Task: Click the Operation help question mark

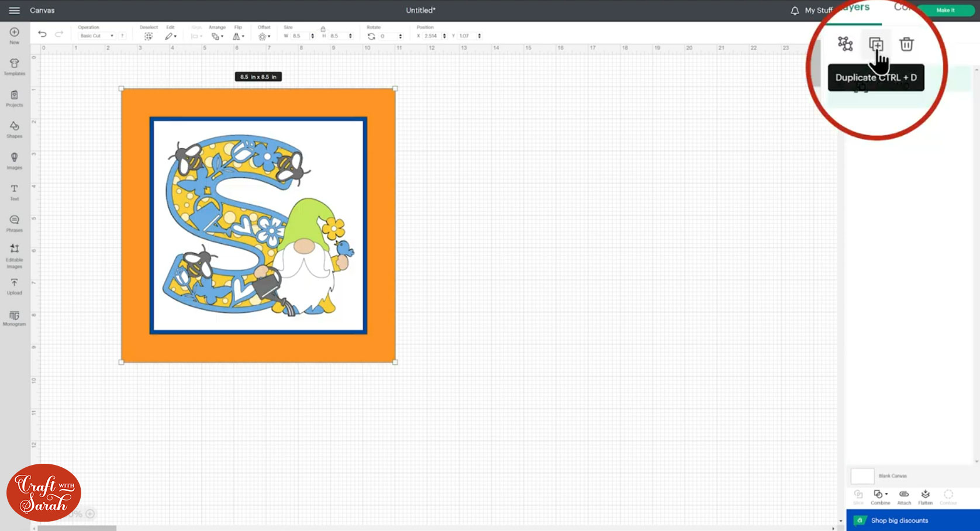Action: (122, 36)
